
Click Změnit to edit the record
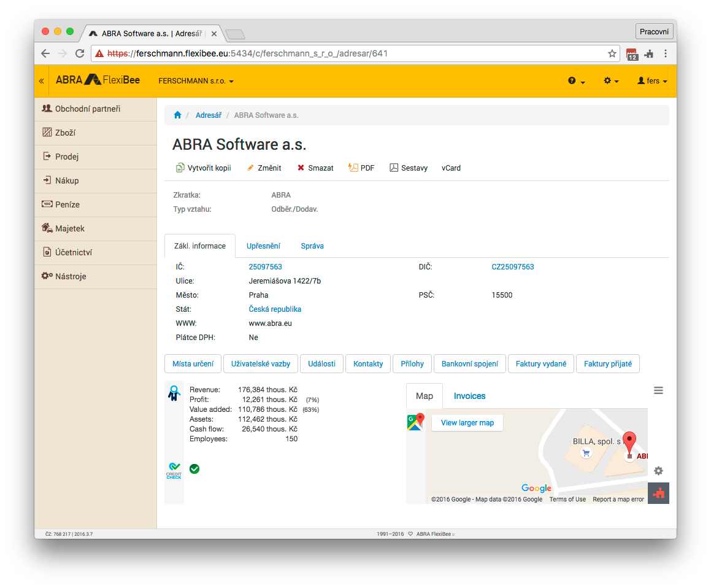[264, 168]
